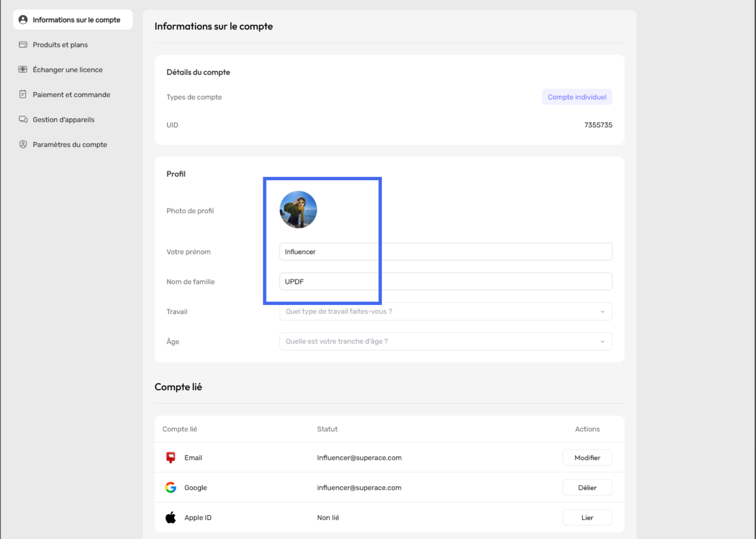Click the UID value 7355735

pos(598,125)
